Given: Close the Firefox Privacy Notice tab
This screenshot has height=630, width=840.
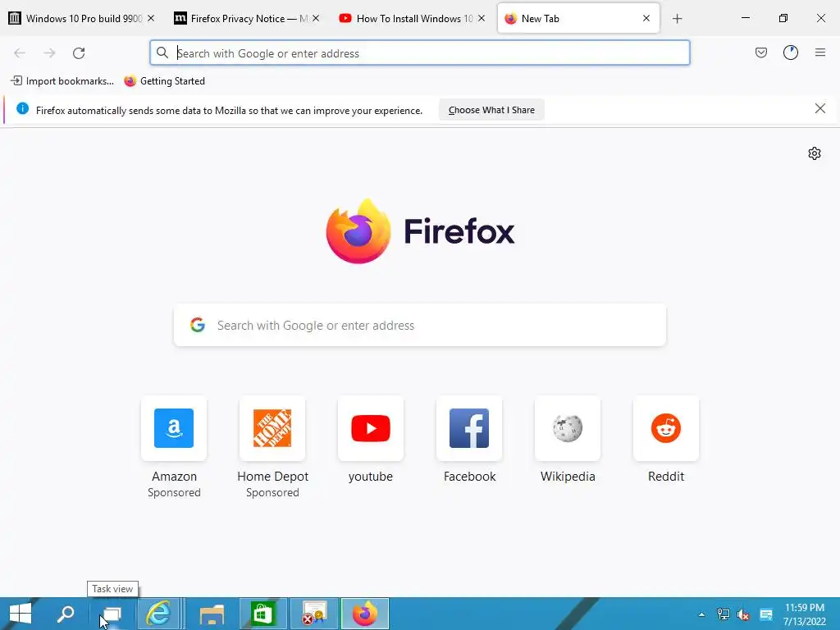Looking at the screenshot, I should 316,18.
